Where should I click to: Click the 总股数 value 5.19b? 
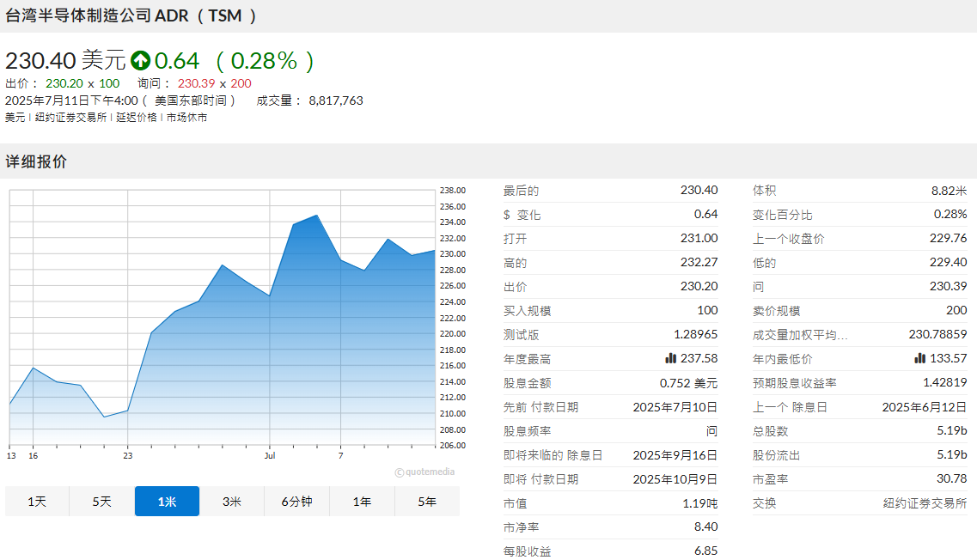click(x=952, y=430)
